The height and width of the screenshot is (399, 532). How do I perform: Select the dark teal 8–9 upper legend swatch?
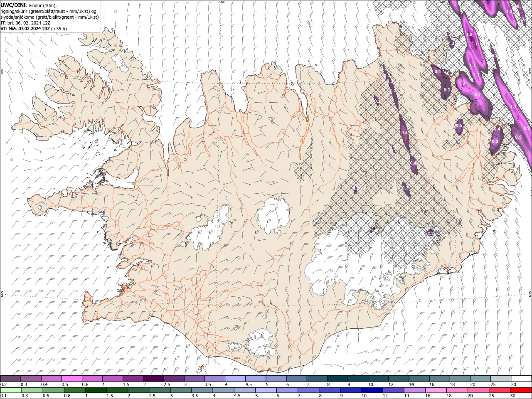pos(337,379)
